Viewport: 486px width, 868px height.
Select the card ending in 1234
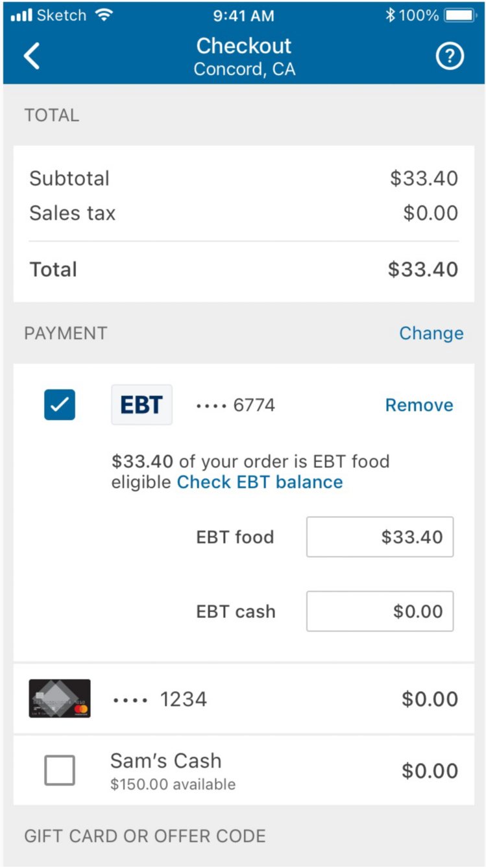pos(184,699)
